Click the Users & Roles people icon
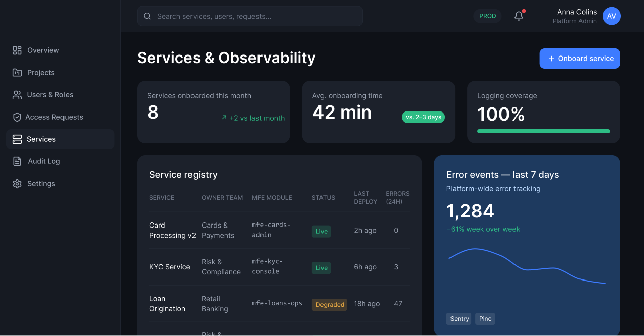 tap(17, 95)
